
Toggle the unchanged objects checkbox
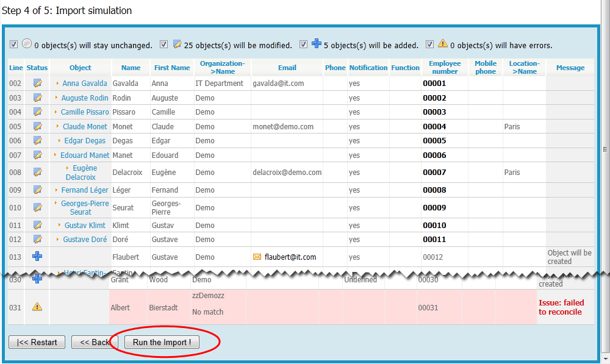click(x=13, y=44)
